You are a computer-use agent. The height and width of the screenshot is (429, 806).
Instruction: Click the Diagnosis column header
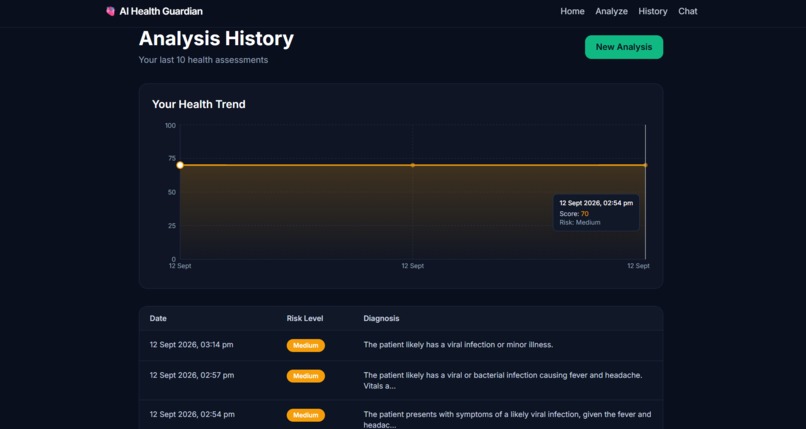[x=381, y=319]
